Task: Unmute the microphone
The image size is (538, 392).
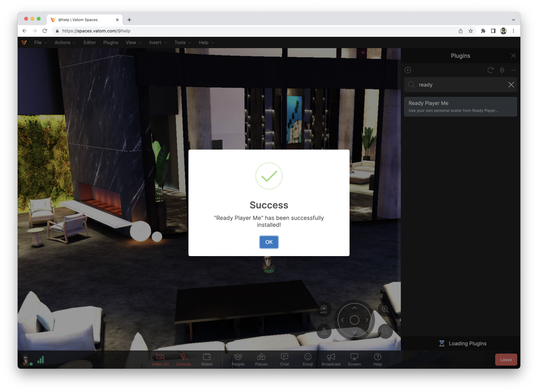Action: [183, 360]
